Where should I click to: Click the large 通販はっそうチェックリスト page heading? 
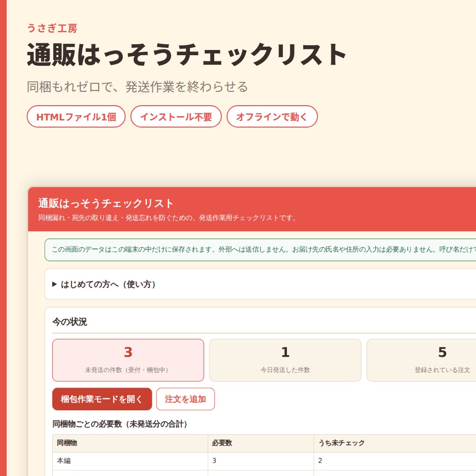(187, 55)
